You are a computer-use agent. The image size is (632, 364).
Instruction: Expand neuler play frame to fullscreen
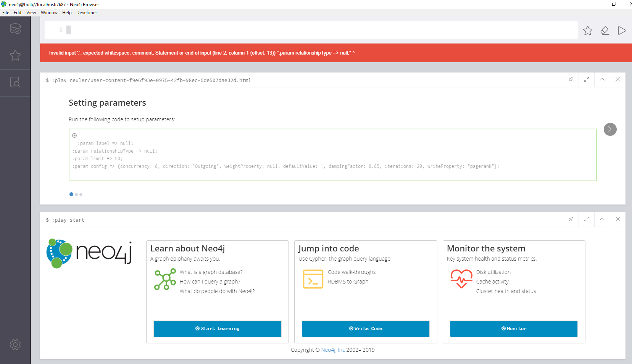pyautogui.click(x=587, y=80)
